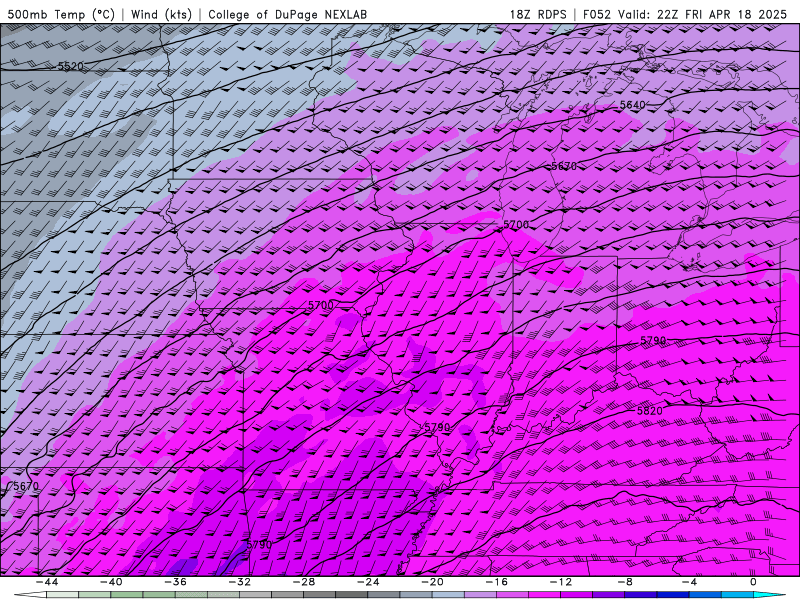This screenshot has height=600, width=800.
Task: Click the 5670 contour label at left map edge
Action: (26, 486)
